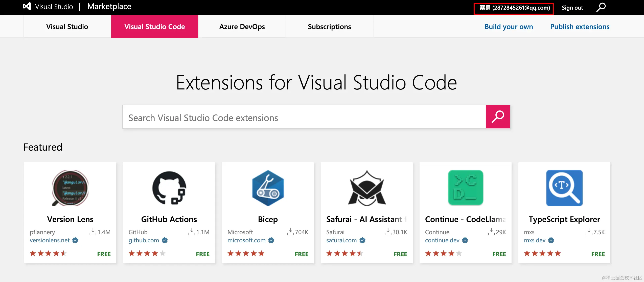Click the Sign out link
644x282 pixels.
[572, 8]
